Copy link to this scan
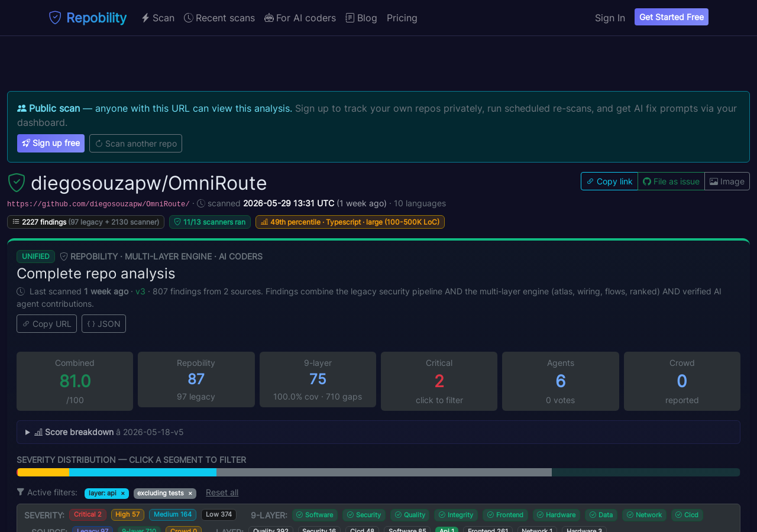This screenshot has height=532, width=757. tap(609, 181)
